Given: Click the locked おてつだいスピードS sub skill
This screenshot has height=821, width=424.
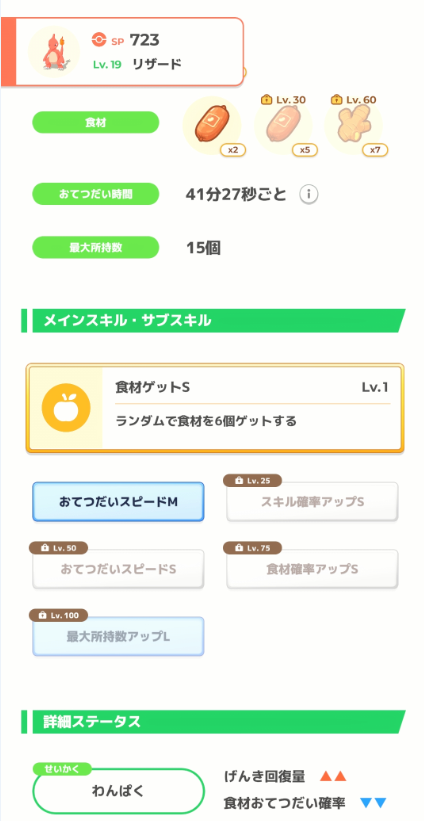Looking at the screenshot, I should [118, 569].
